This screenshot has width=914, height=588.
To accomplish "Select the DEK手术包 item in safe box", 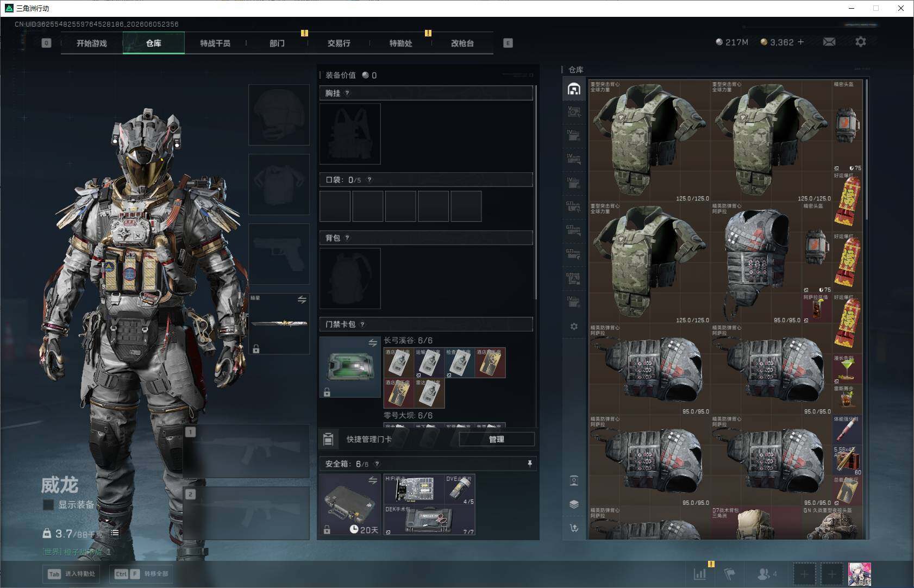I will 429,520.
